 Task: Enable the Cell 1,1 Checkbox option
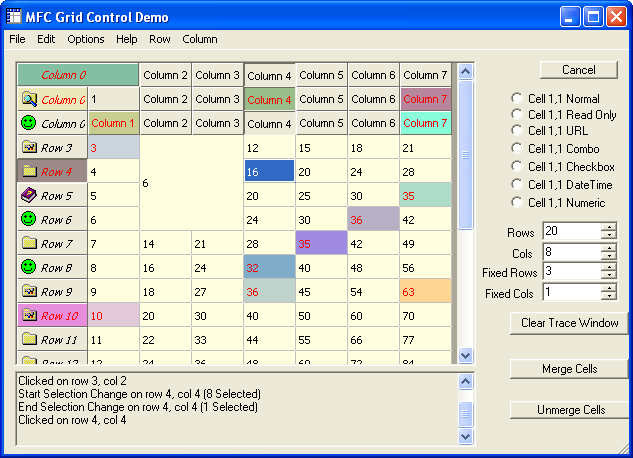pos(517,167)
